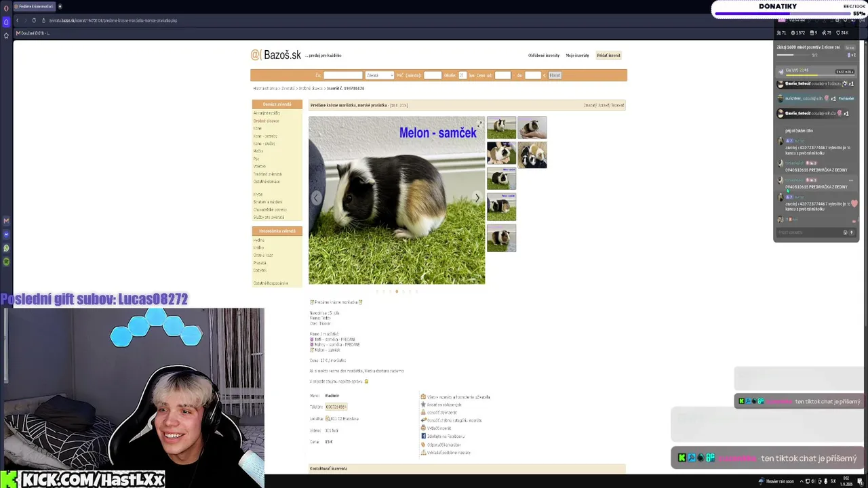Open Moje inzeráty page
The width and height of the screenshot is (868, 488).
tap(577, 56)
